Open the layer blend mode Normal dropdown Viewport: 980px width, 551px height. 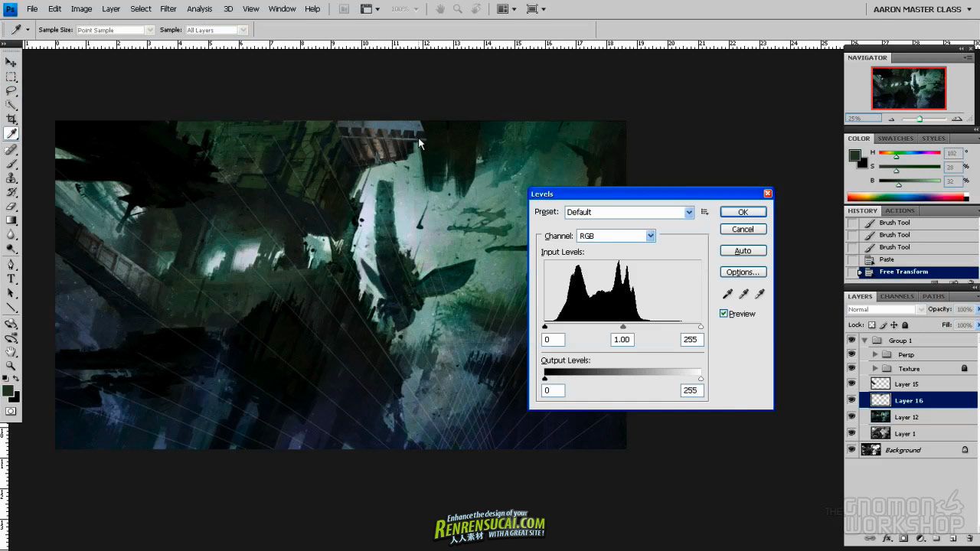(x=886, y=309)
